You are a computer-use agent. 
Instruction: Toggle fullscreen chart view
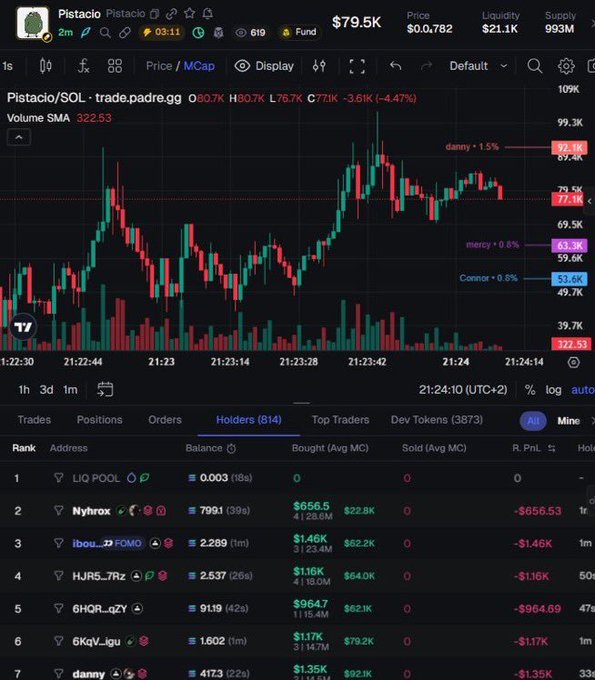357,66
